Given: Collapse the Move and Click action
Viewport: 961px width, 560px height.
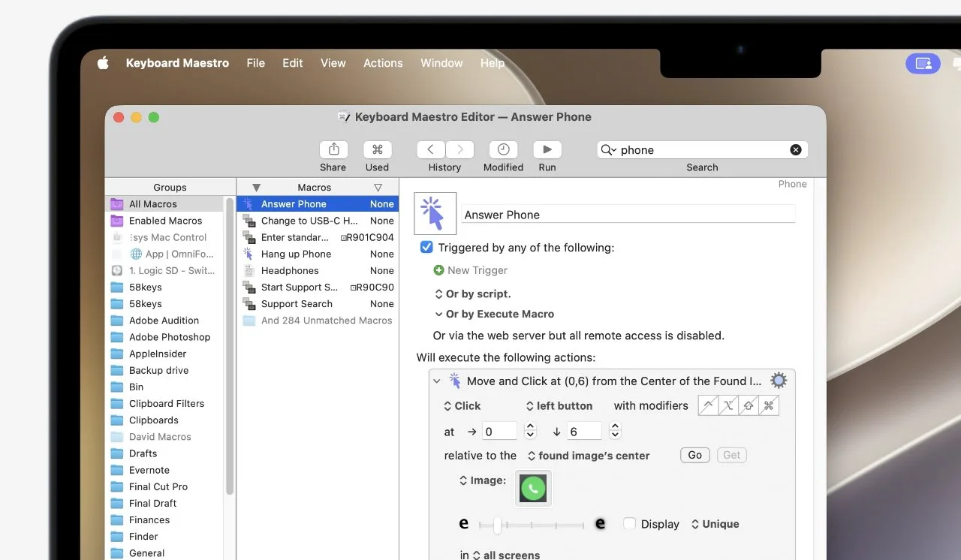Looking at the screenshot, I should coord(437,381).
